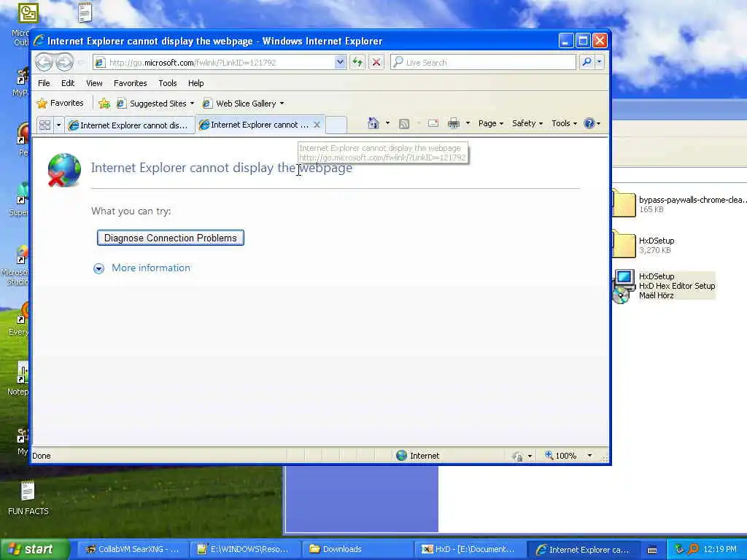The height and width of the screenshot is (560, 747).
Task: Open Quick Tabs grid icon
Action: click(44, 125)
